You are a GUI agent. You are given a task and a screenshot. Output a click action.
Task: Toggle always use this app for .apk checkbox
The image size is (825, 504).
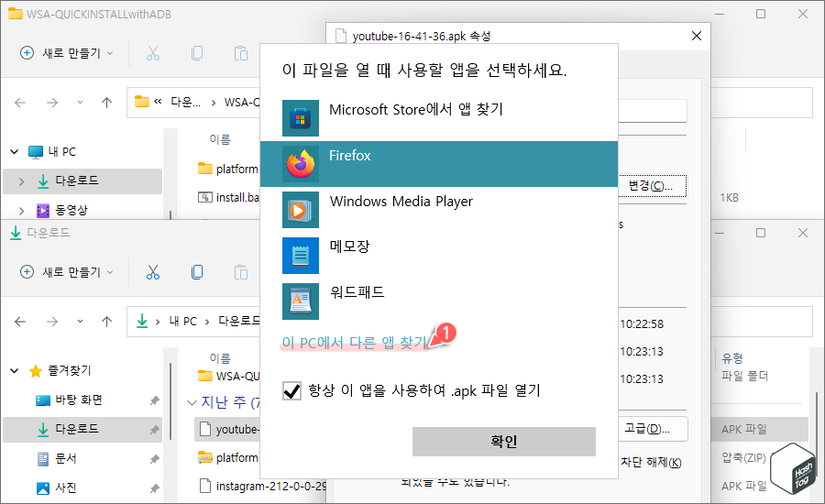pyautogui.click(x=292, y=391)
